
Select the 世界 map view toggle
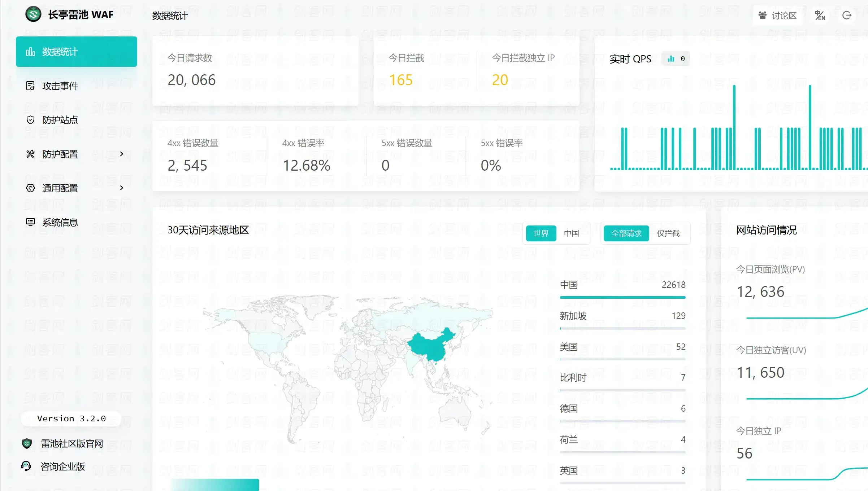click(541, 233)
